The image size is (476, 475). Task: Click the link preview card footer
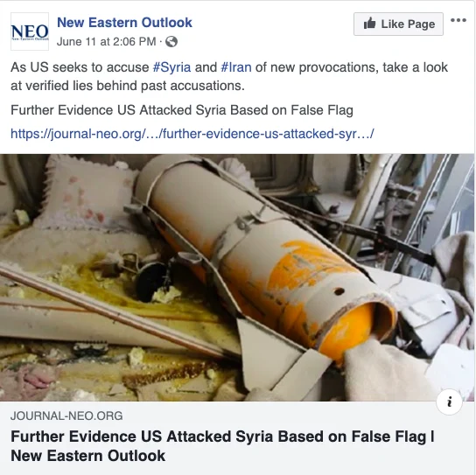pos(237,438)
